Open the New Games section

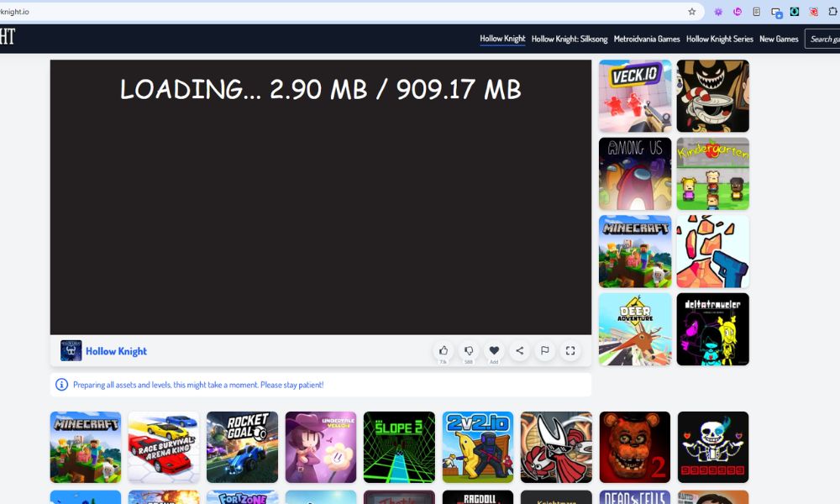(779, 39)
